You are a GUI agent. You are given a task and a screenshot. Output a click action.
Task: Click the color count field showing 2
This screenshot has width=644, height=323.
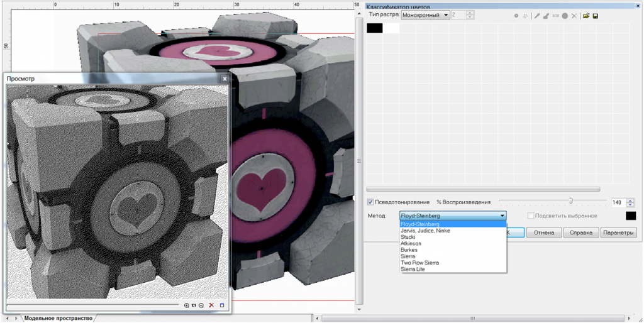click(458, 15)
